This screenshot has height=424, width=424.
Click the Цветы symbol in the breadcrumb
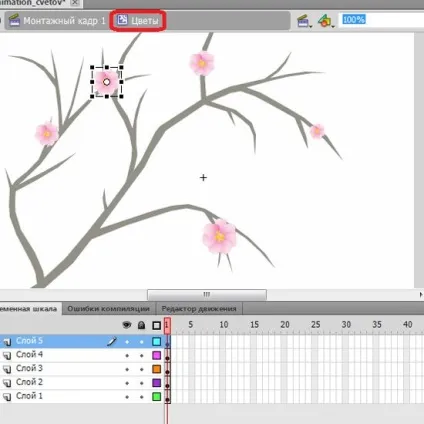click(x=138, y=21)
